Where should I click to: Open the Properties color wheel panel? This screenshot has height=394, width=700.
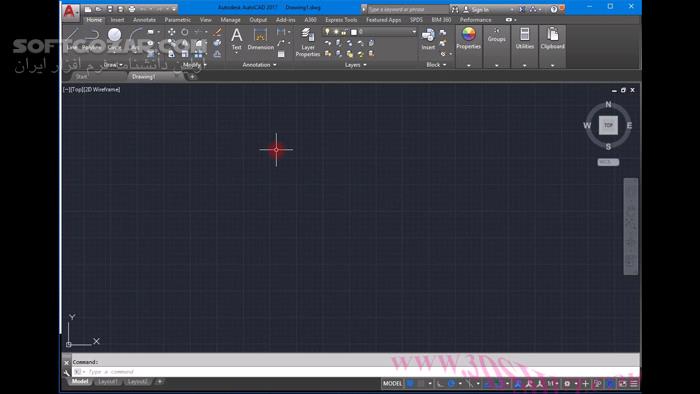click(x=468, y=38)
